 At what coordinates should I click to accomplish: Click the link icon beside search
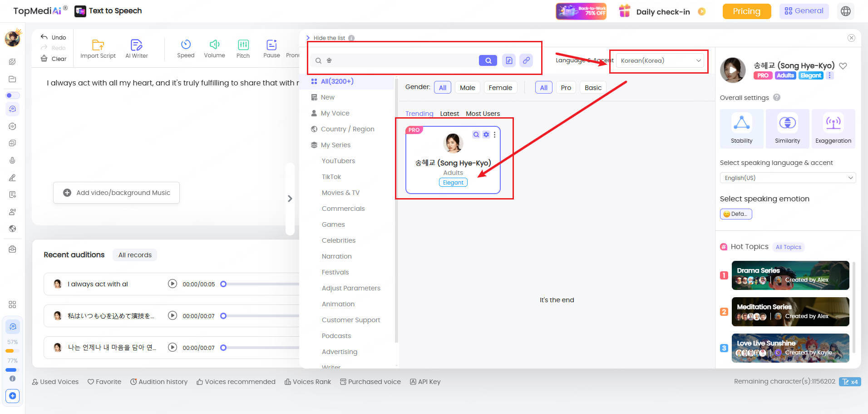526,60
